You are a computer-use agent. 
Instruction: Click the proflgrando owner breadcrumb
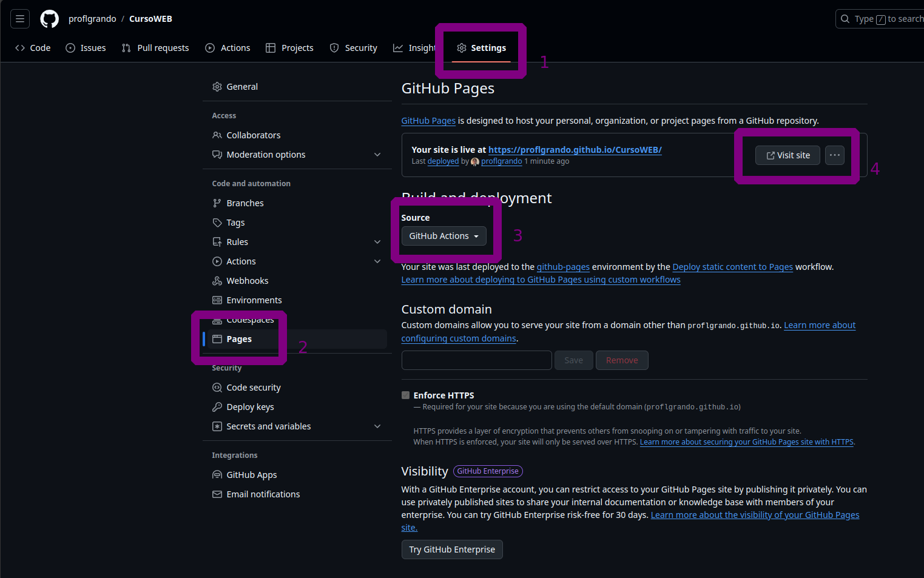(x=92, y=19)
